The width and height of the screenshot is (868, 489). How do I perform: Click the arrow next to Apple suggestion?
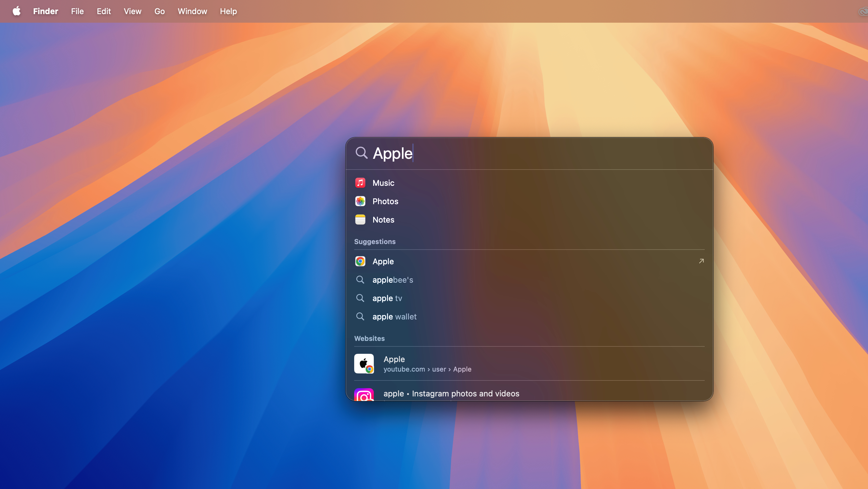click(x=701, y=261)
